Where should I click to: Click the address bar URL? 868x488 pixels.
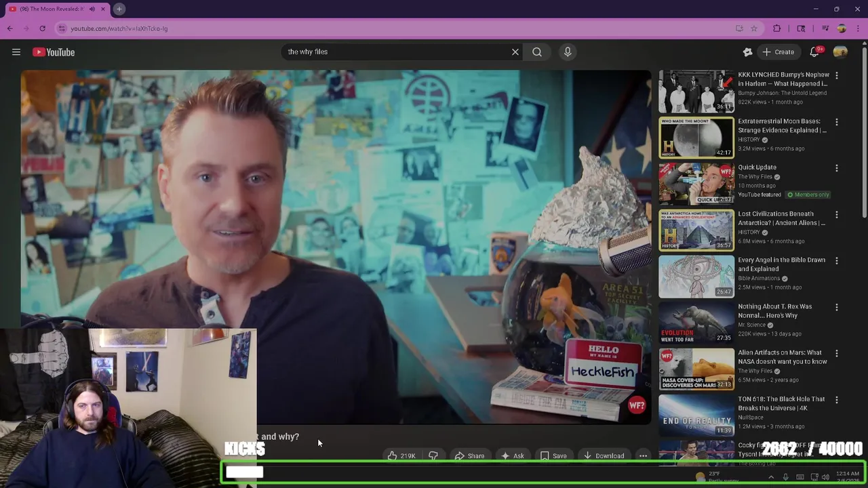click(x=119, y=28)
